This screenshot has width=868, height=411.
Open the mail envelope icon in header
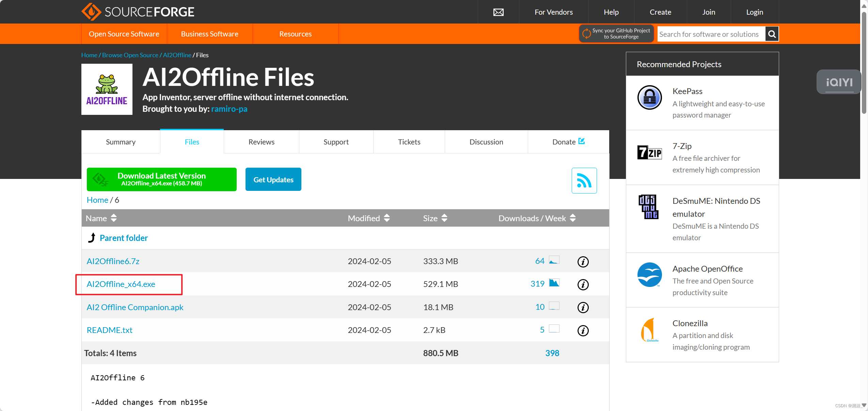pos(498,12)
